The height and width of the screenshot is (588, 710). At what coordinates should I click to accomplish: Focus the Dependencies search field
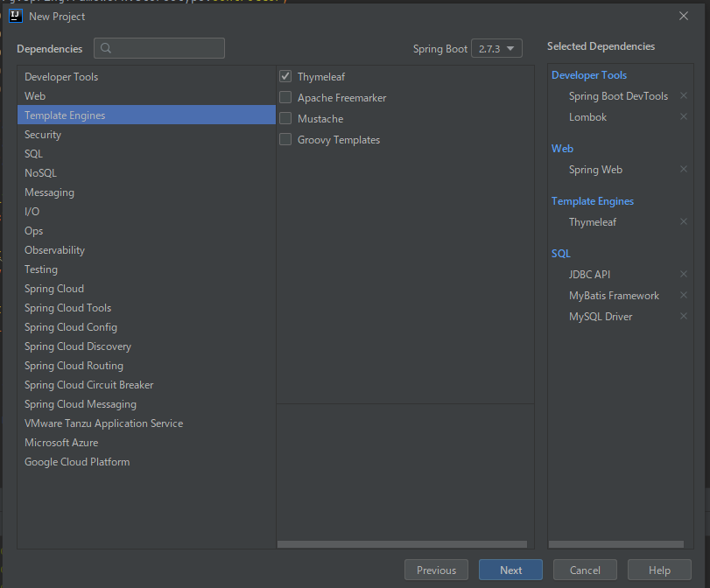point(159,48)
